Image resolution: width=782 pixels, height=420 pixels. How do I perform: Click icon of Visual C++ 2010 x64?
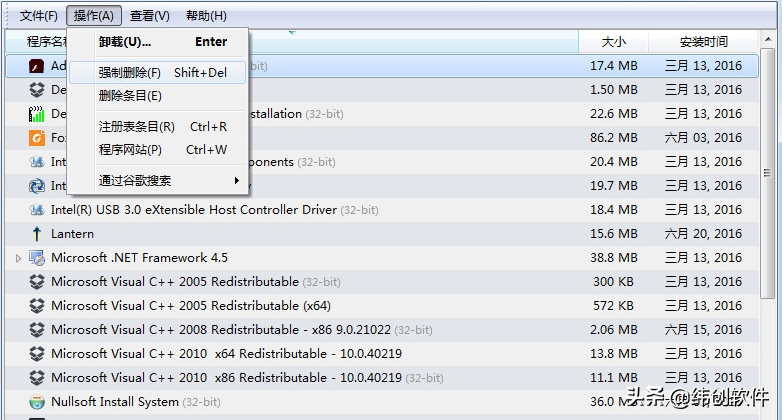click(x=36, y=354)
